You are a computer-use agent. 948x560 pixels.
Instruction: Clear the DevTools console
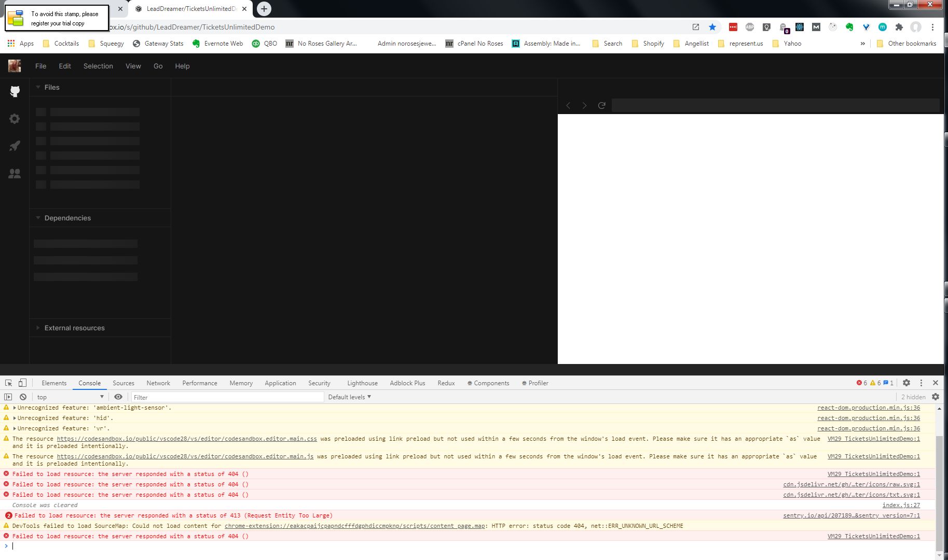coord(23,396)
